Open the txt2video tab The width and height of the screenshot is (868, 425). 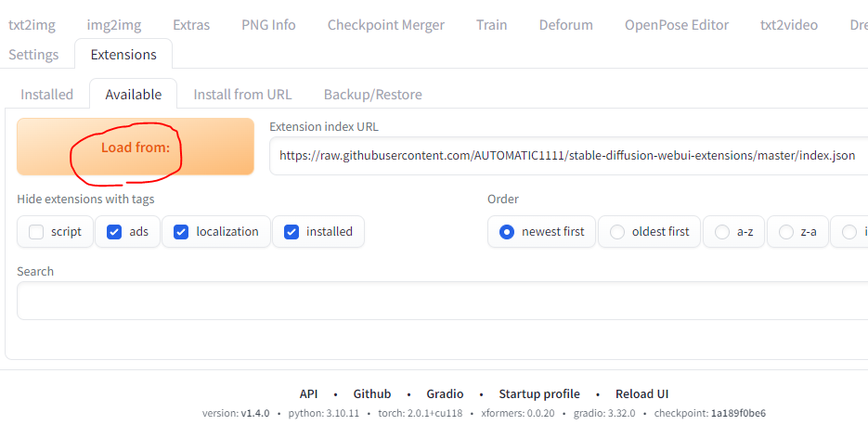point(789,25)
